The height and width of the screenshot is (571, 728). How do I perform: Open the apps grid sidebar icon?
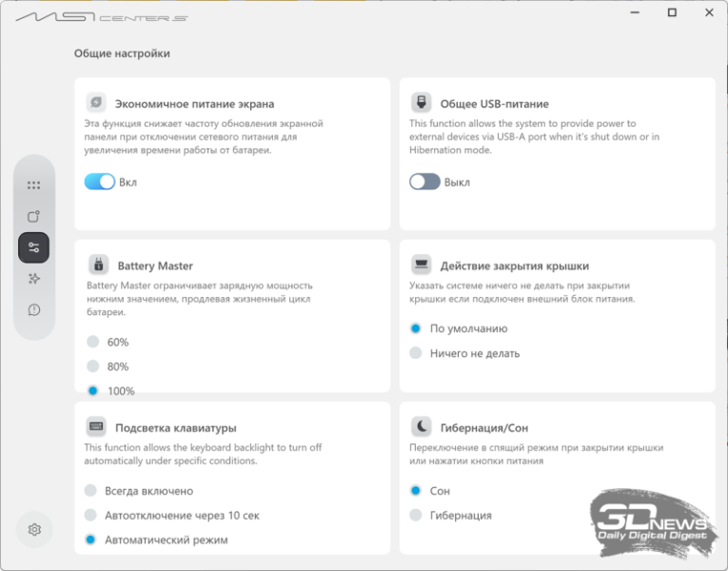(x=33, y=186)
